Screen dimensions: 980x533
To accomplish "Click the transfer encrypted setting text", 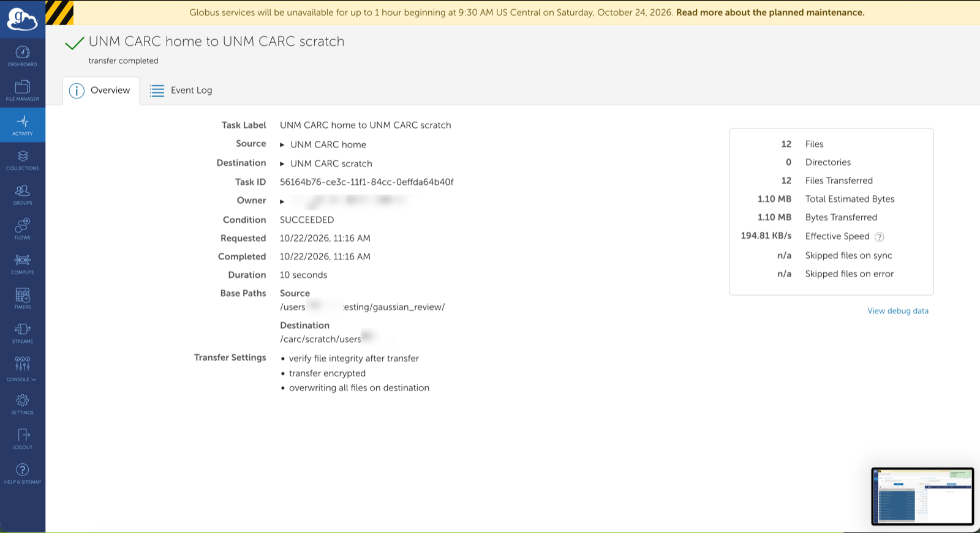I will [327, 373].
